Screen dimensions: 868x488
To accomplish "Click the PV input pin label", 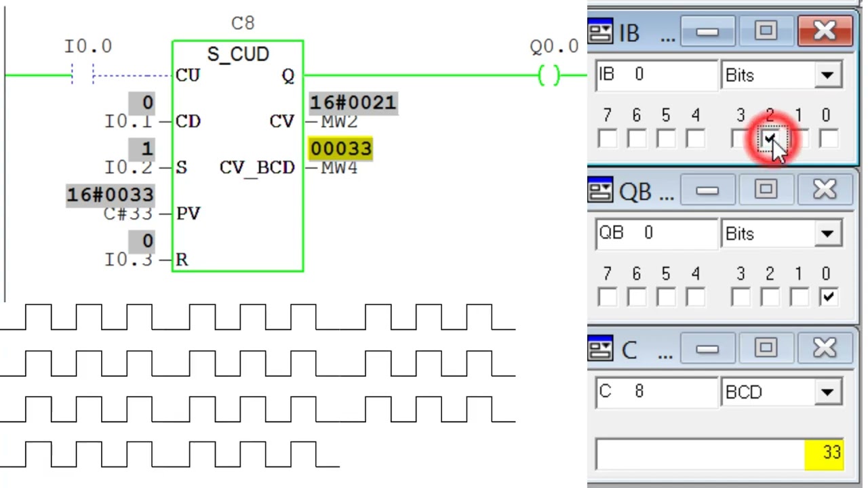I will [x=188, y=213].
